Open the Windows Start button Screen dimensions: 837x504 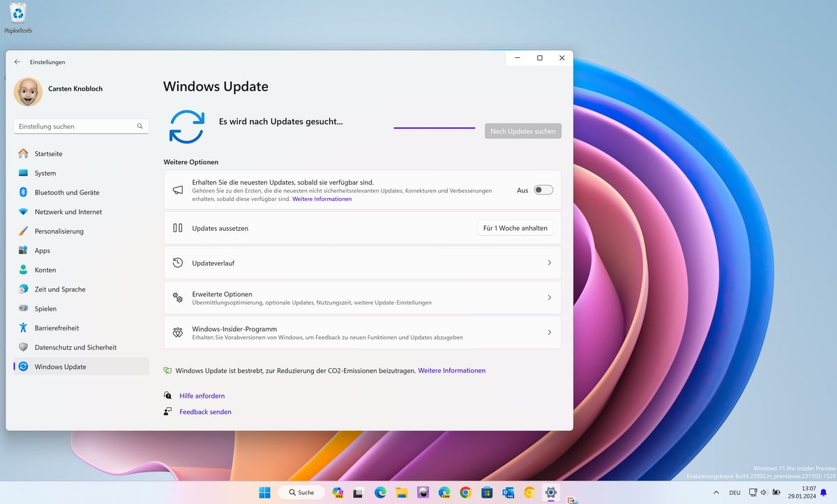(x=265, y=492)
